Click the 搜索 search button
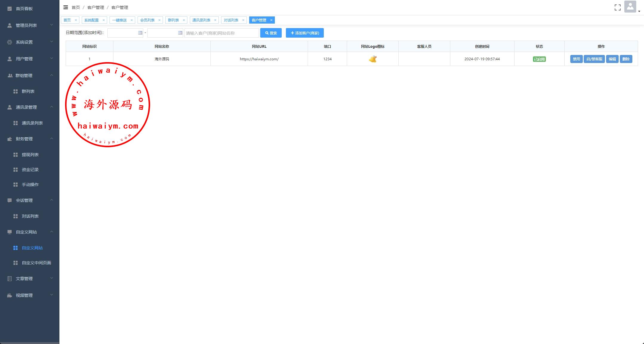Screen dimensions: 644x344 click(271, 33)
